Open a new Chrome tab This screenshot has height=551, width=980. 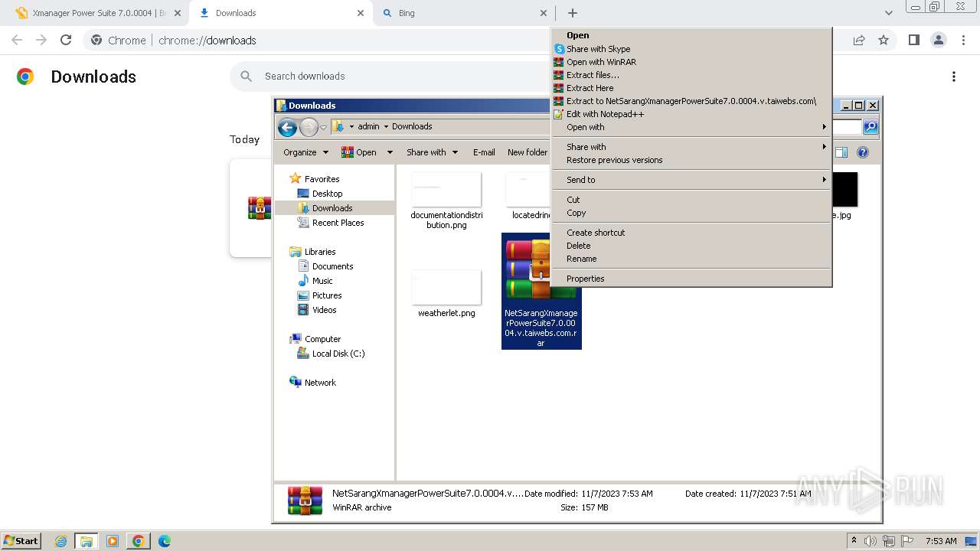tap(573, 13)
